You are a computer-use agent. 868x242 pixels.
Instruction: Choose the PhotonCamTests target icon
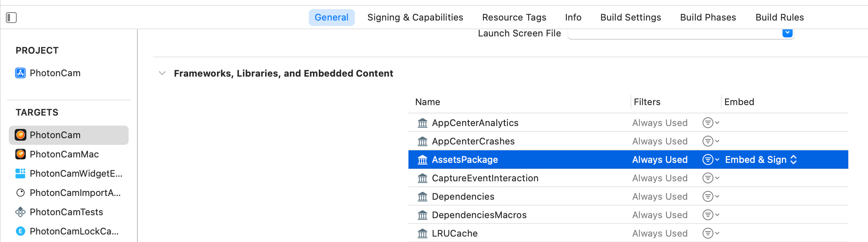click(x=20, y=212)
